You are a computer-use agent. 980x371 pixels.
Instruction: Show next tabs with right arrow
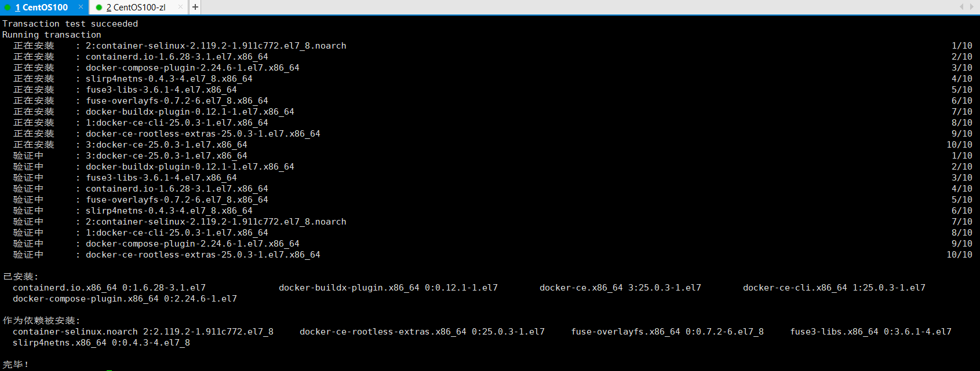[972, 7]
